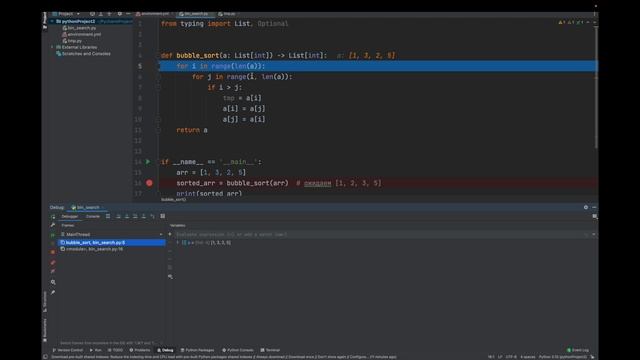Image resolution: width=640 pixels, height=360 pixels.
Task: Open the MainThread thread dropdown
Action: point(111,234)
